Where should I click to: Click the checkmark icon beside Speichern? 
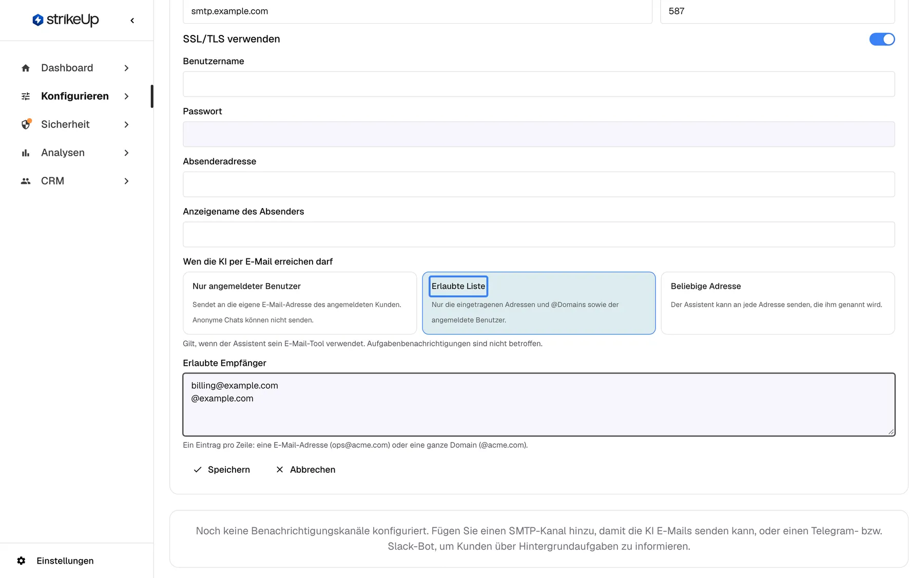(x=198, y=470)
